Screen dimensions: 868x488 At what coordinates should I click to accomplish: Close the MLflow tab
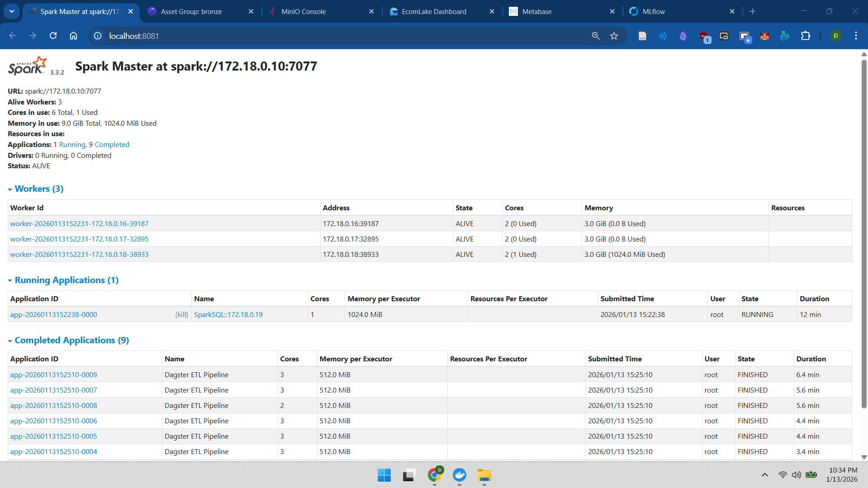pyautogui.click(x=732, y=11)
